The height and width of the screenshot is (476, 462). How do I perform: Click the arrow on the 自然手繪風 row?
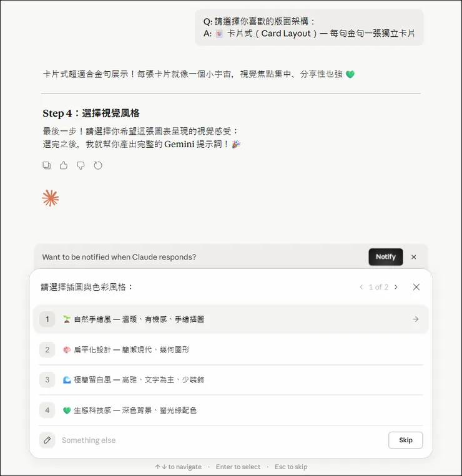tap(416, 319)
